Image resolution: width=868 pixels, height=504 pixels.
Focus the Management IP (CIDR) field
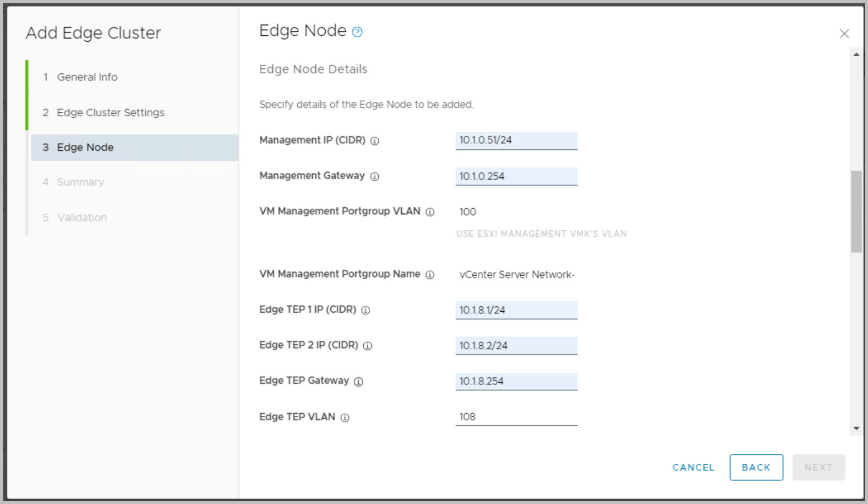tap(516, 140)
